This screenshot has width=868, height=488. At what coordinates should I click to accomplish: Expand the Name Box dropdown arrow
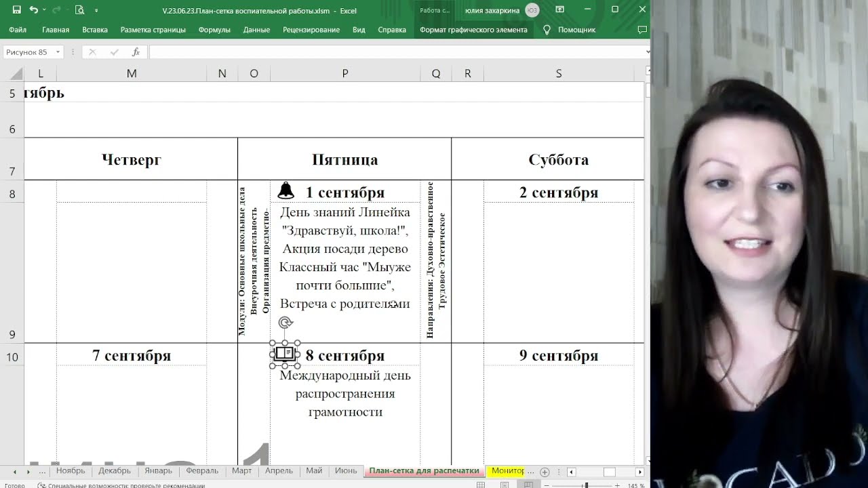tap(58, 52)
